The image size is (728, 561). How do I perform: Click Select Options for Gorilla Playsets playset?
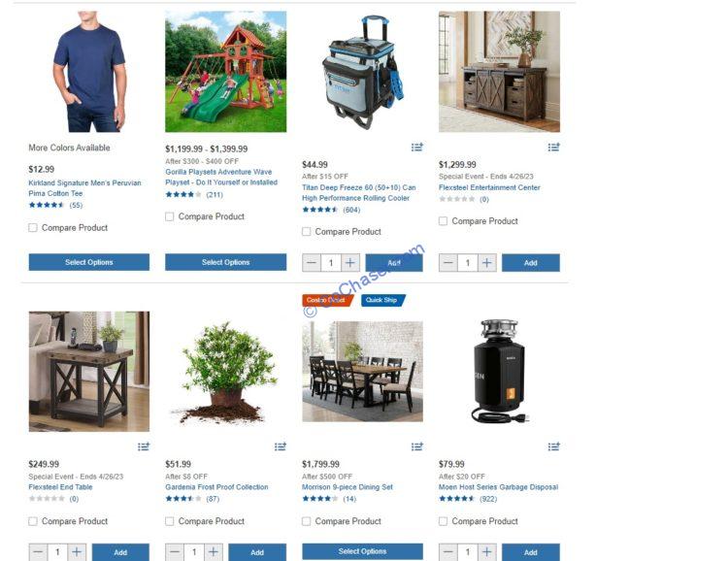[x=225, y=262]
